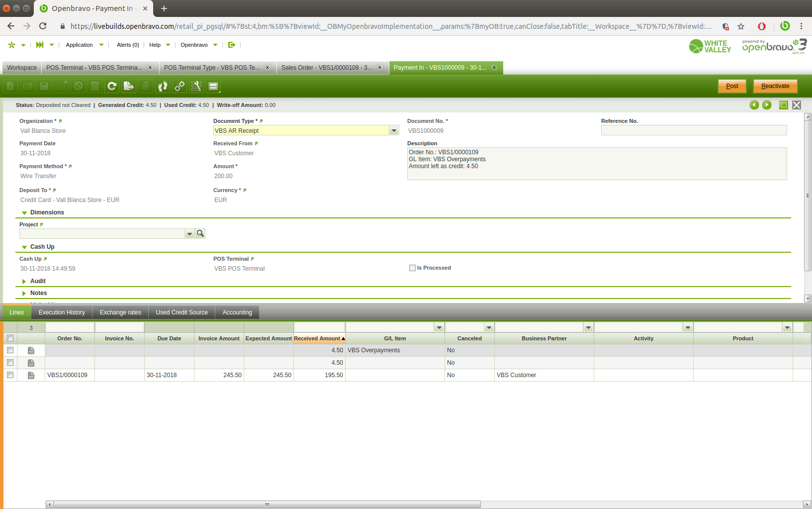
Task: Click Alerts (0) link
Action: click(x=128, y=45)
